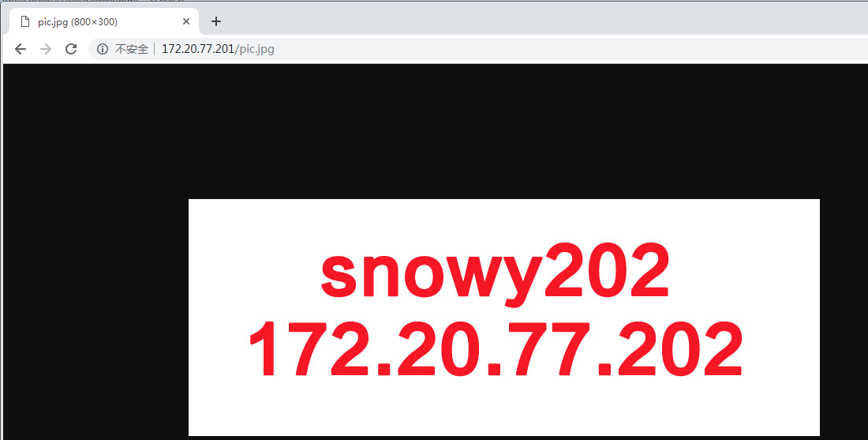The image size is (868, 440).
Task: Click the black strip right of image
Action: point(844,316)
